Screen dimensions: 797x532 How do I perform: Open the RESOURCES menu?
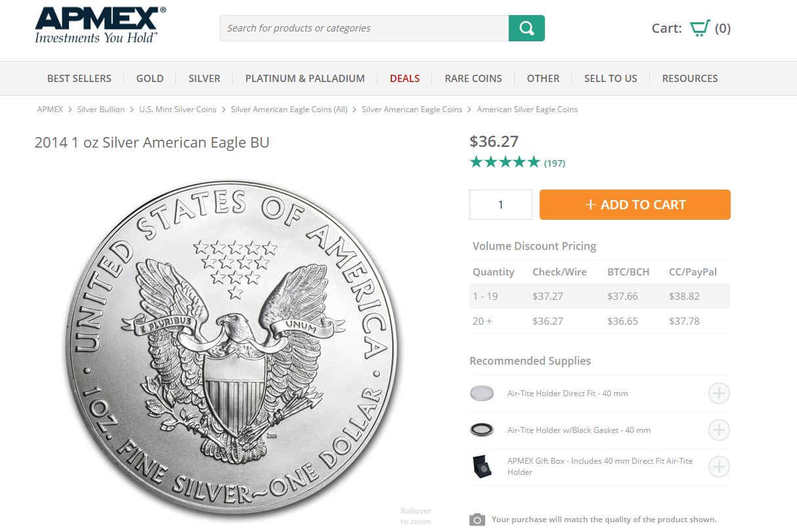click(x=690, y=78)
